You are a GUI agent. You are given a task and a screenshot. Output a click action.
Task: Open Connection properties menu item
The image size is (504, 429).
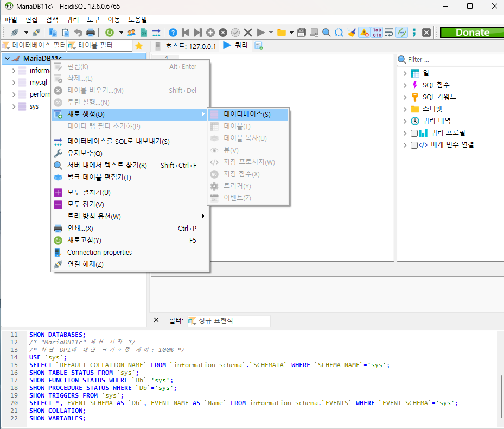(130, 253)
